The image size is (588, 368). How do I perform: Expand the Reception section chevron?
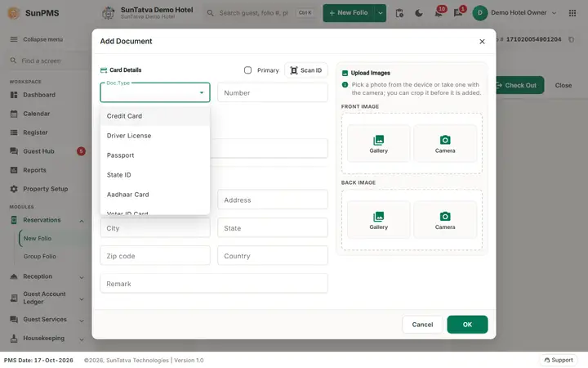pyautogui.click(x=82, y=277)
